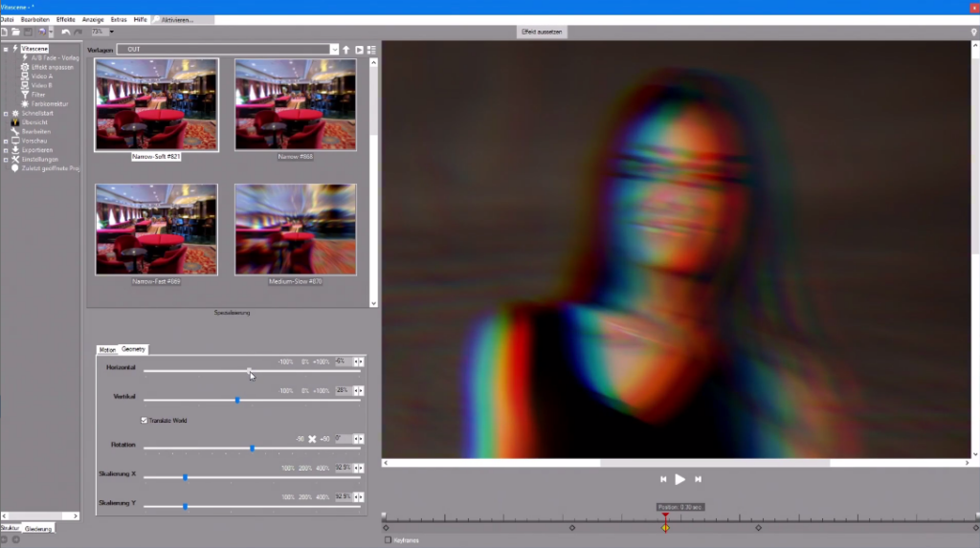This screenshot has height=548, width=980.
Task: Select A/B Fade - Vorlage tree item
Action: coord(55,58)
